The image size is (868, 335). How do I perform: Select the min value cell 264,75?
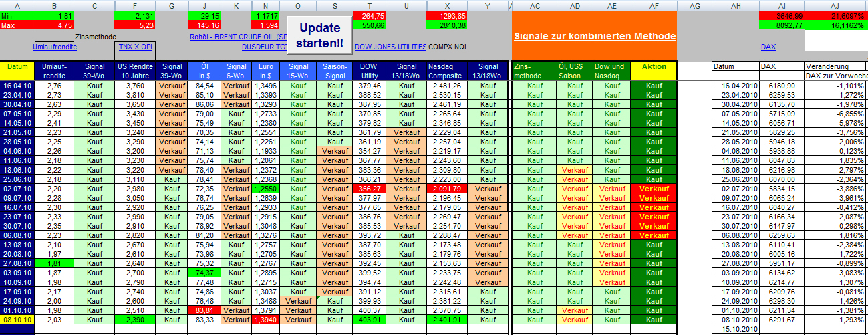(x=370, y=15)
